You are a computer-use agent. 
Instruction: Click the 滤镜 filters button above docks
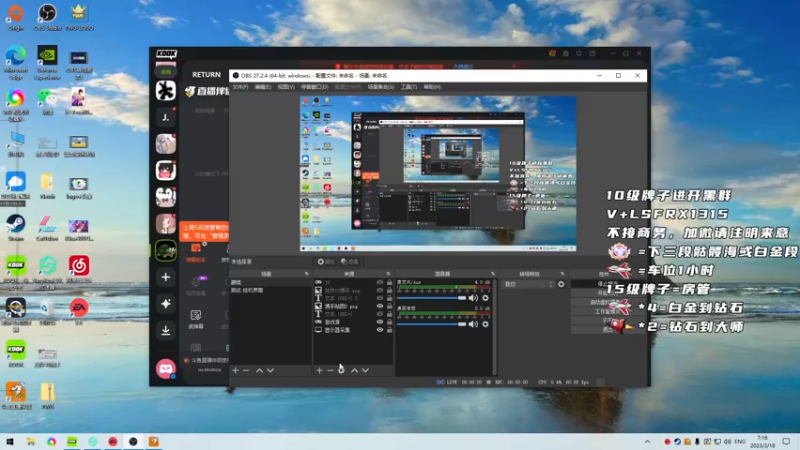point(349,262)
